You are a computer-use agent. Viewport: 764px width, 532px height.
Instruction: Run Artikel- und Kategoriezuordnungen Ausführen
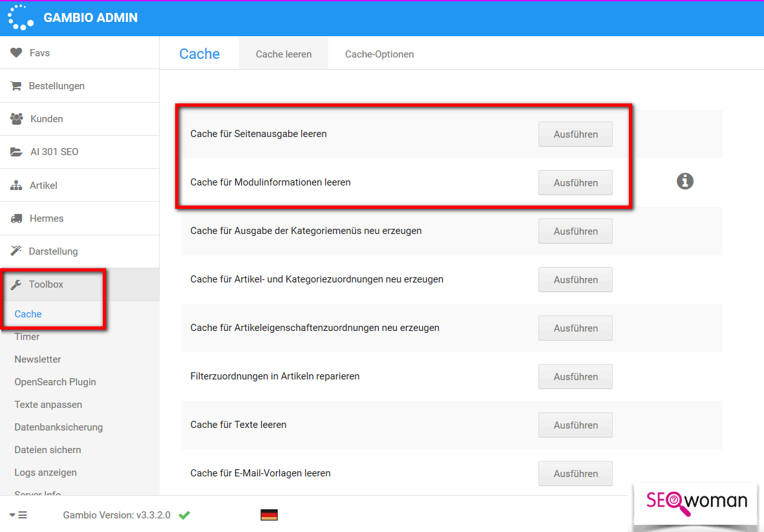[575, 280]
